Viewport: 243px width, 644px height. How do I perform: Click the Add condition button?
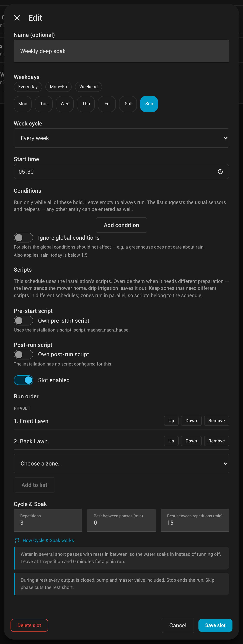click(x=121, y=225)
